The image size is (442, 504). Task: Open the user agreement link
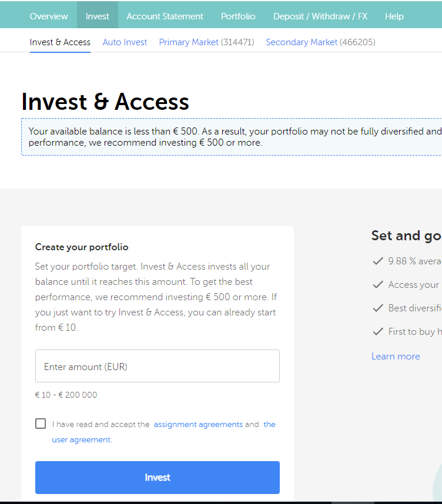[x=82, y=439]
